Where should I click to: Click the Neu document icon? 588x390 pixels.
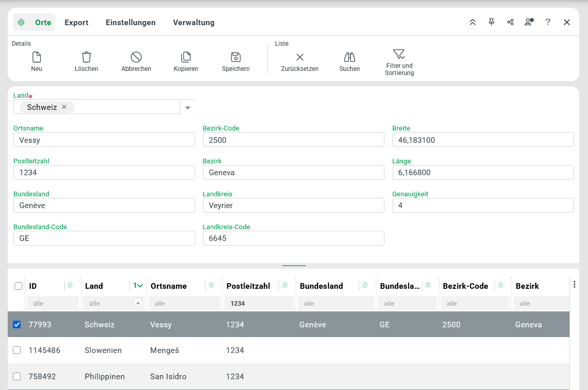[37, 57]
